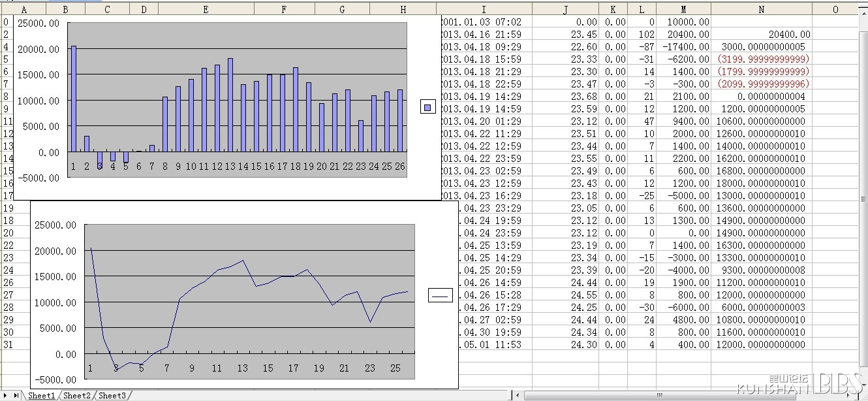Click the last sheet navigation arrow

pyautogui.click(x=16, y=396)
